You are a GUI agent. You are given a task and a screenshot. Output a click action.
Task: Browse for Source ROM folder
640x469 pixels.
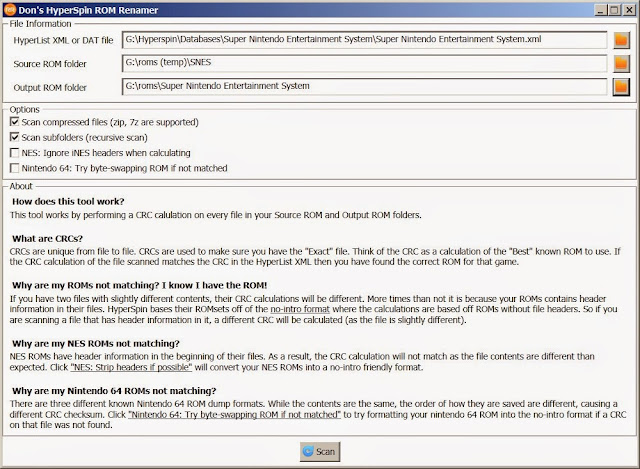click(621, 64)
